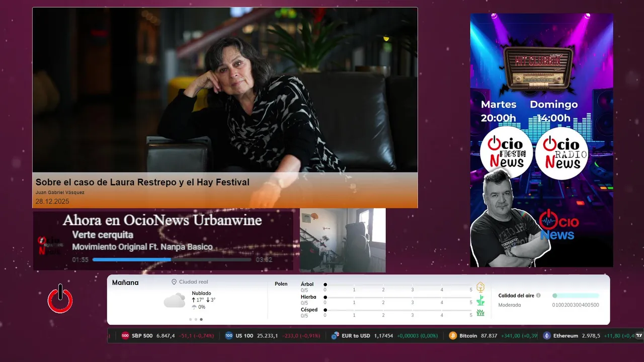This screenshot has height=362, width=644.
Task: Click the US 100 ticker badge icon
Action: (x=229, y=336)
